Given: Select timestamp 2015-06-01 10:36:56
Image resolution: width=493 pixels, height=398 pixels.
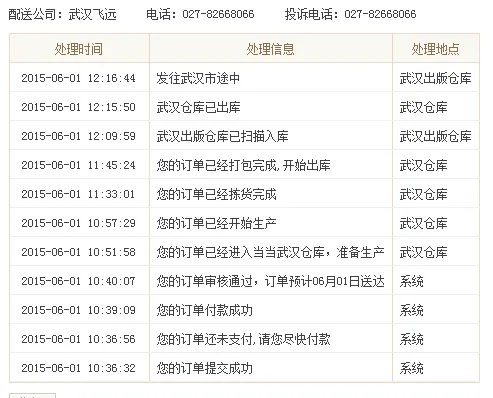Looking at the screenshot, I should pyautogui.click(x=79, y=339).
